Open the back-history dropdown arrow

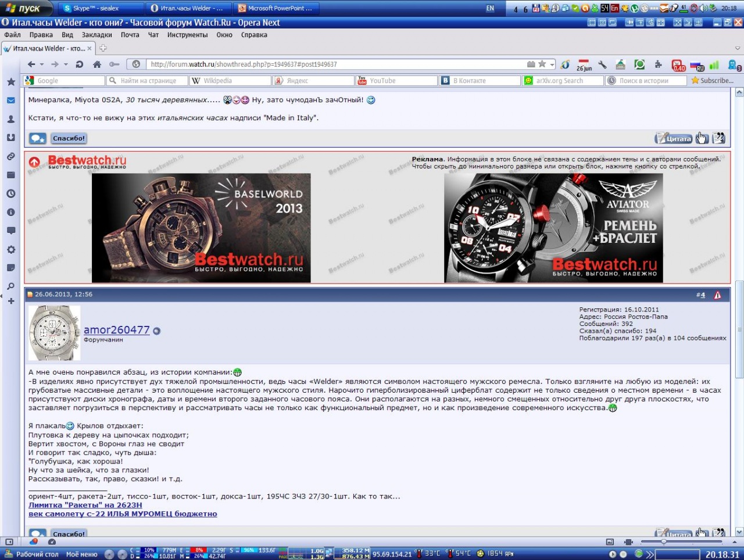(x=42, y=64)
